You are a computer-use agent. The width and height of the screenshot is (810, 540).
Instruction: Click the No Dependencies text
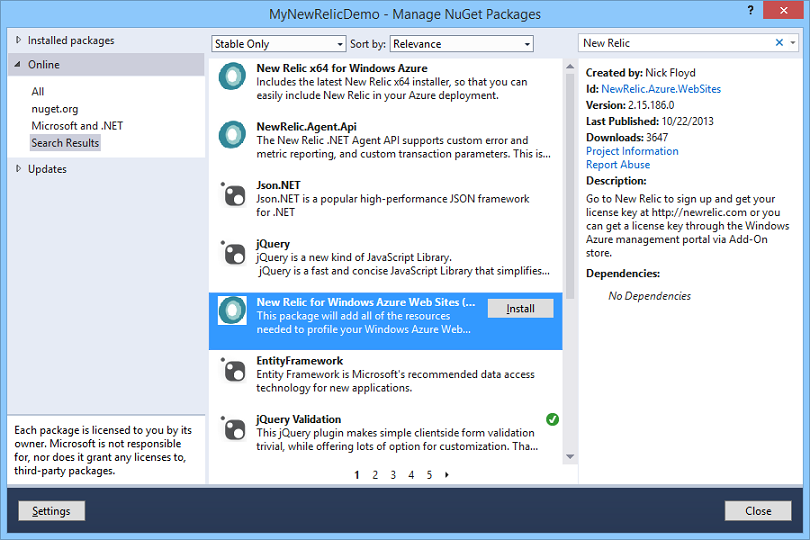pyautogui.click(x=649, y=296)
